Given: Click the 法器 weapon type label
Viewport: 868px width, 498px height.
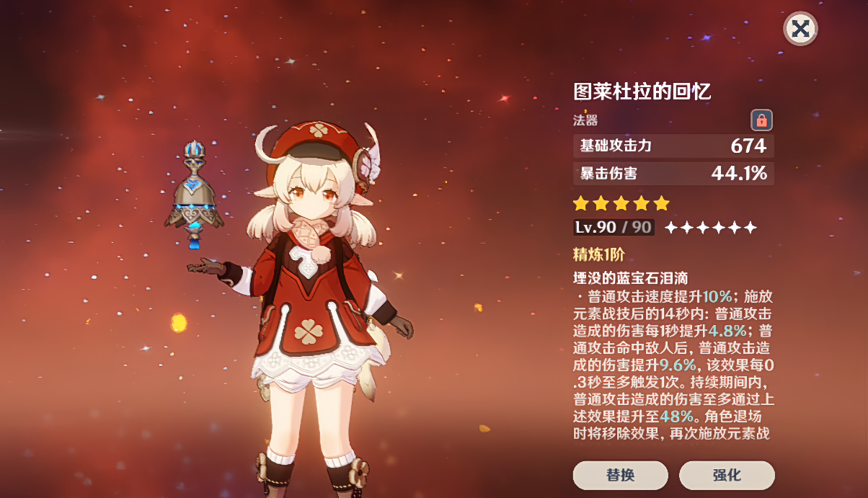Looking at the screenshot, I should click(585, 120).
